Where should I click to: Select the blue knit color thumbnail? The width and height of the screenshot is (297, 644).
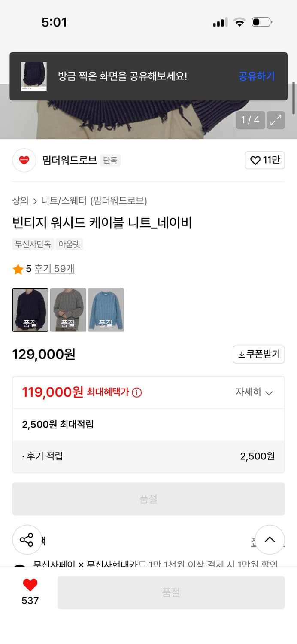tap(106, 310)
